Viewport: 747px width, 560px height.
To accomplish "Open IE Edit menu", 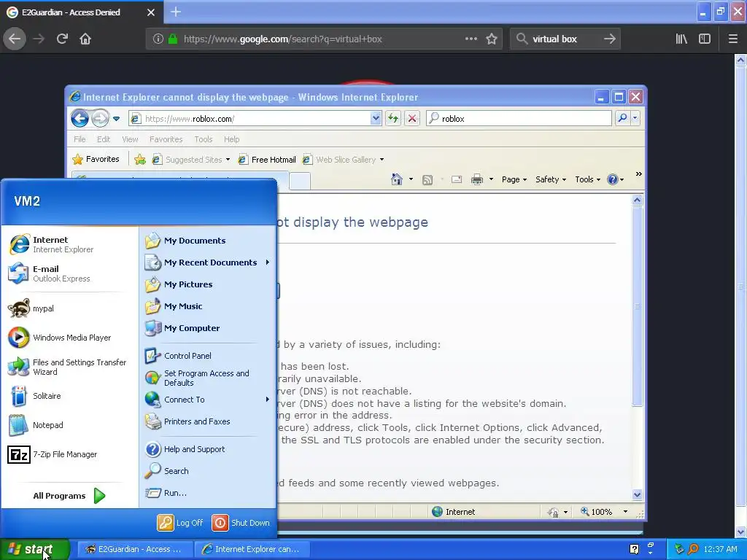I will (104, 139).
